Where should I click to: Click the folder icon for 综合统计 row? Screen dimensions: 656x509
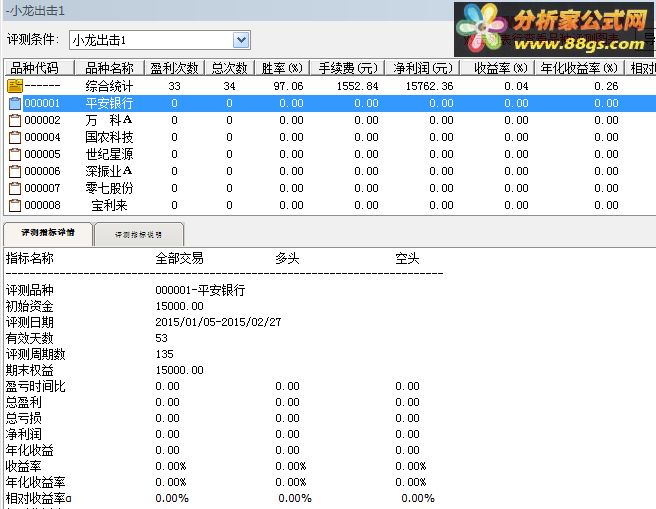click(15, 86)
